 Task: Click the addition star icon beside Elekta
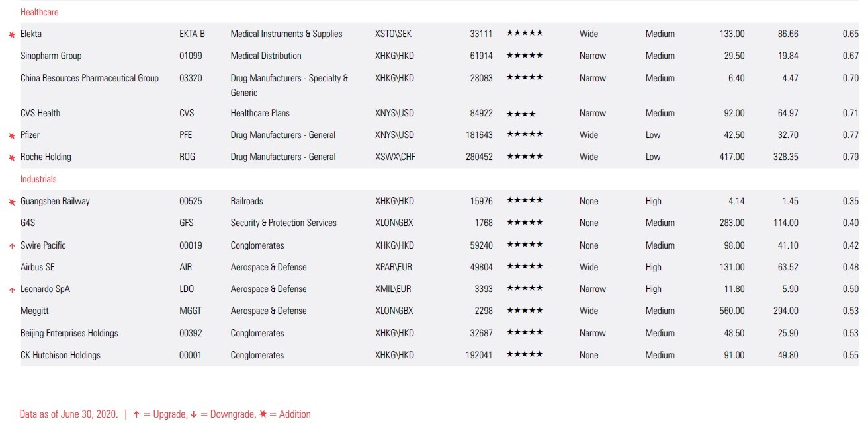tap(12, 34)
